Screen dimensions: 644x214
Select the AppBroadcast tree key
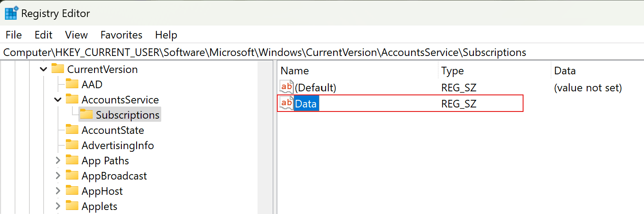click(114, 176)
